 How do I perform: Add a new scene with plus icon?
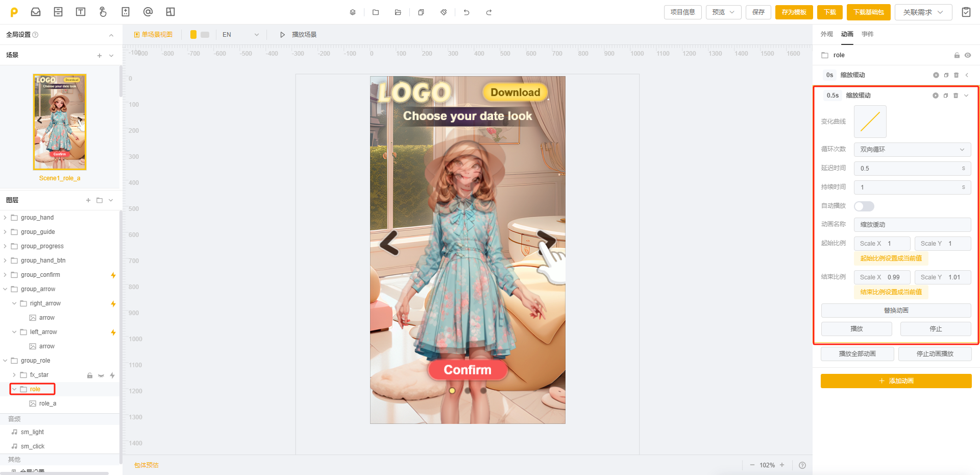click(100, 55)
